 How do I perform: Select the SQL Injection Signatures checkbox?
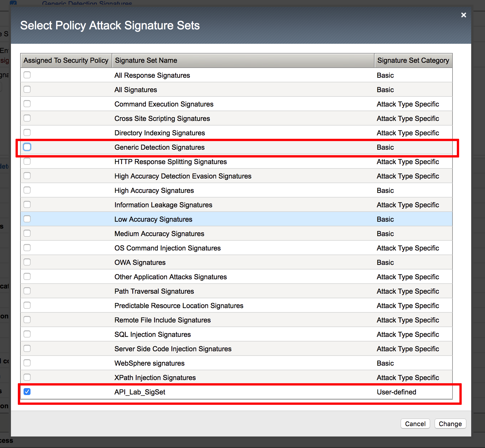point(27,334)
